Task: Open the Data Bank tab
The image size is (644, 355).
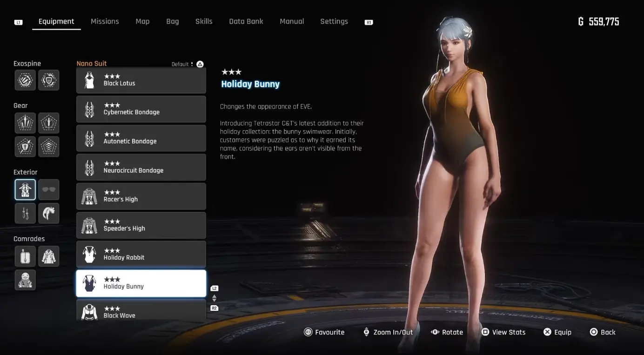Action: pyautogui.click(x=246, y=21)
